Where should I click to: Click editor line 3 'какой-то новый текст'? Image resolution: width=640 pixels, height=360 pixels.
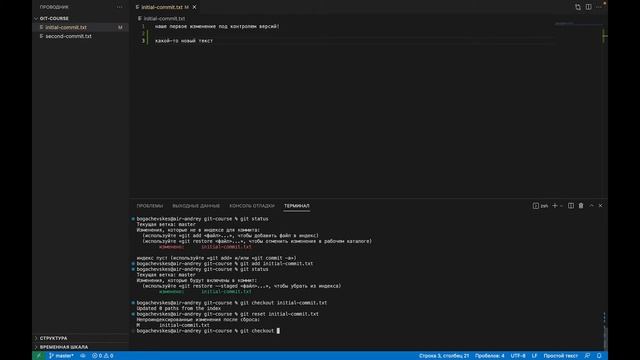pyautogui.click(x=184, y=40)
